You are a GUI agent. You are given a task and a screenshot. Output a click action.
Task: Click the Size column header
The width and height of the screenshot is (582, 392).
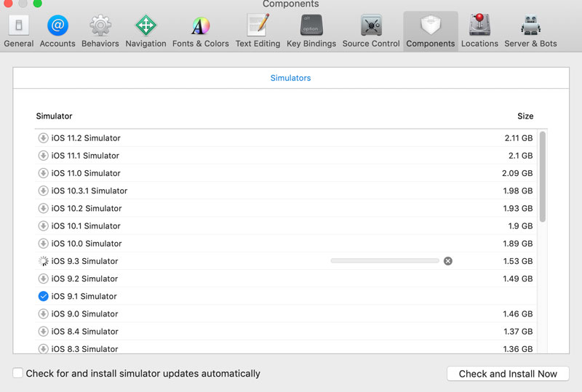point(525,116)
